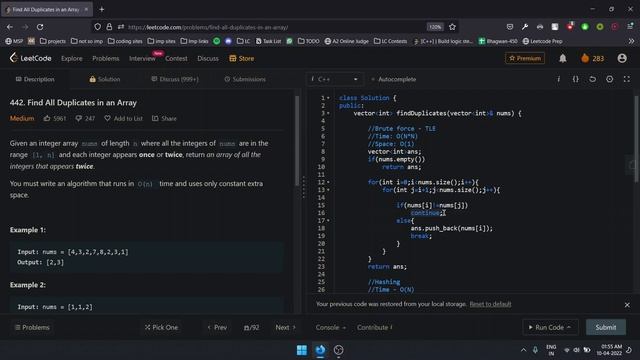Bookmark this page with the star icon
The height and width of the screenshot is (360, 640).
452,27
